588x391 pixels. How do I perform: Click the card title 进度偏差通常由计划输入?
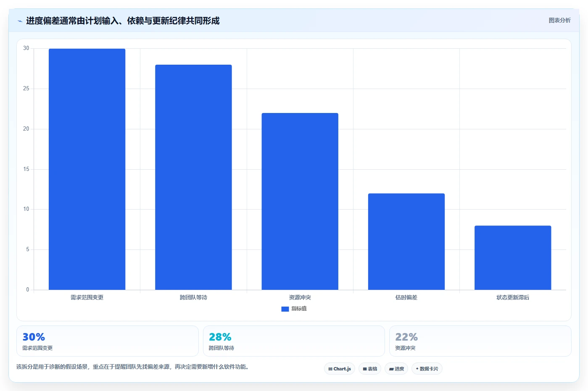123,21
